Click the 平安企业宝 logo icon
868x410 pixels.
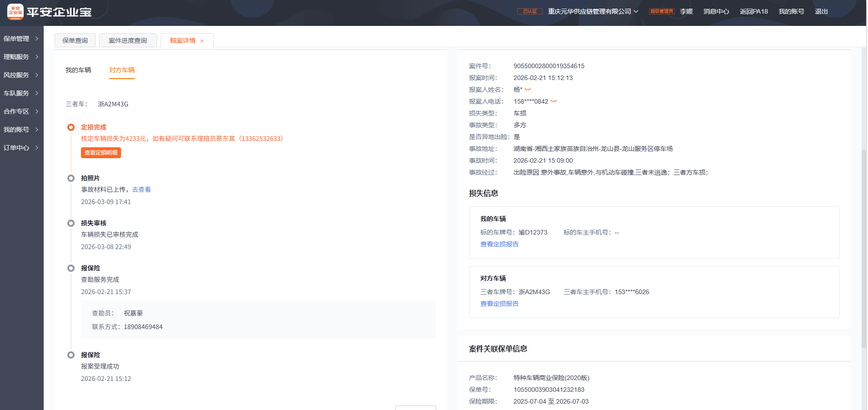coord(15,12)
